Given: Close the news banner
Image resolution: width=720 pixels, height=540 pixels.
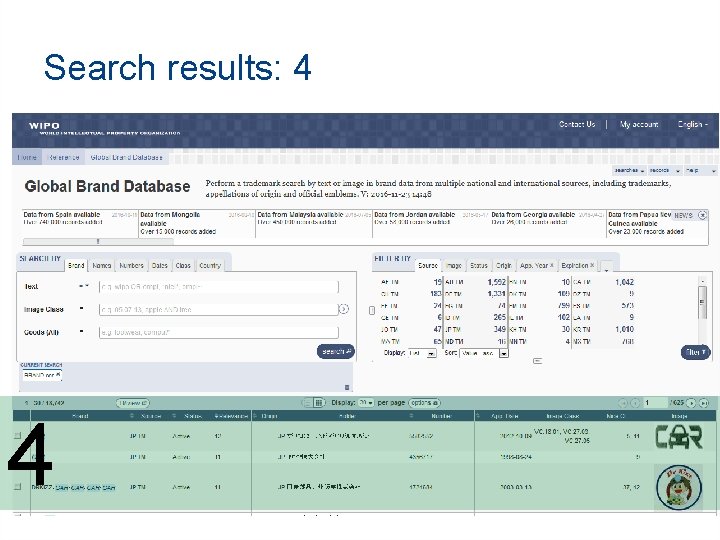Looking at the screenshot, I should (703, 215).
